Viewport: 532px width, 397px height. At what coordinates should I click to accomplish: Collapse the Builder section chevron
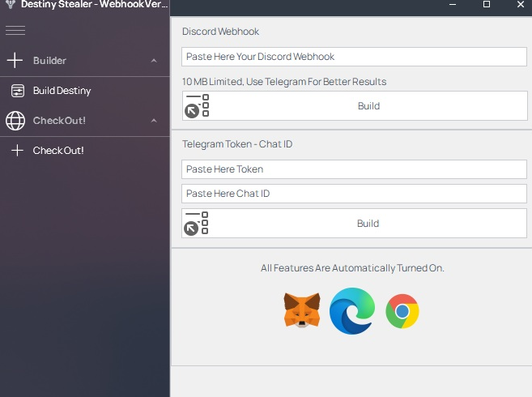click(154, 61)
